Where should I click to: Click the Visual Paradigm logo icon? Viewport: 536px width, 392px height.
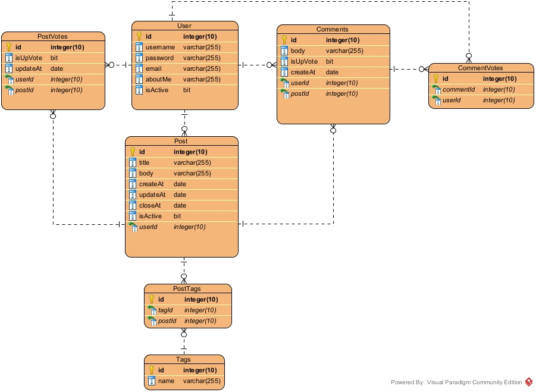coord(529,382)
